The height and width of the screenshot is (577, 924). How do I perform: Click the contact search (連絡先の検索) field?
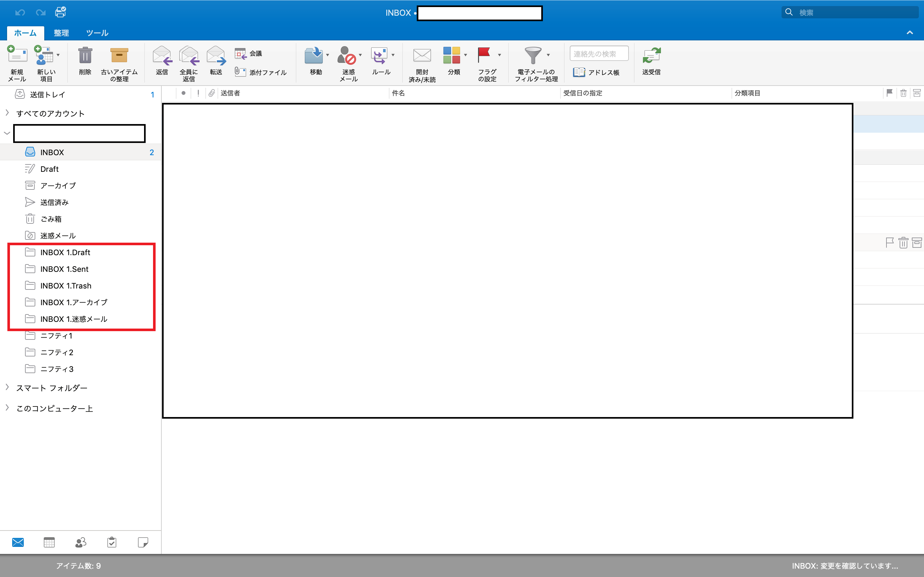(x=599, y=54)
